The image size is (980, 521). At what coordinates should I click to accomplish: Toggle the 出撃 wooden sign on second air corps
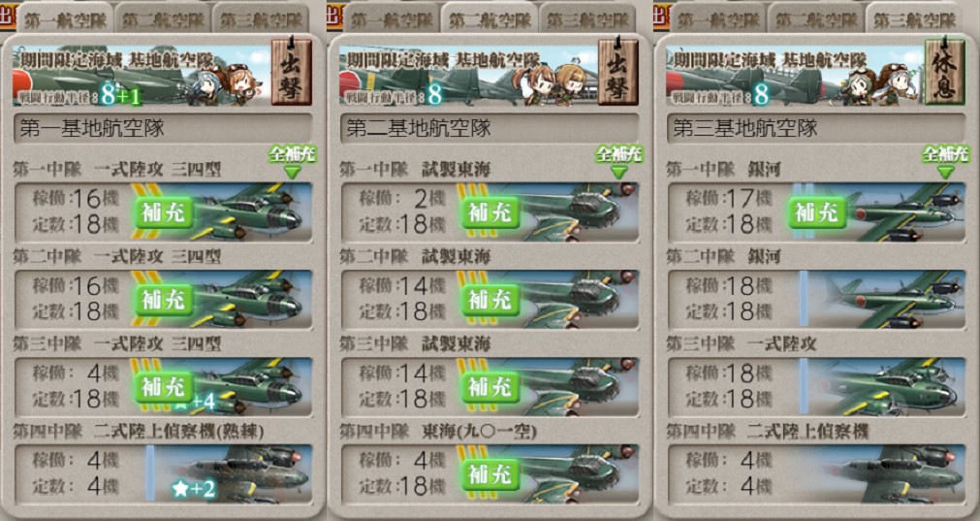point(617,72)
